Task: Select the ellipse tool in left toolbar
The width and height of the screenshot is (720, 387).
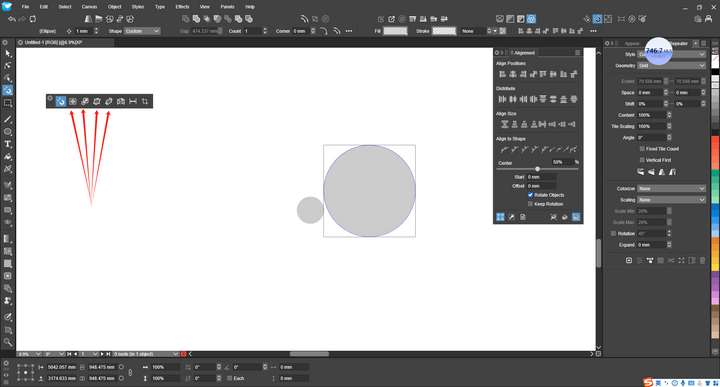Action: [x=7, y=132]
